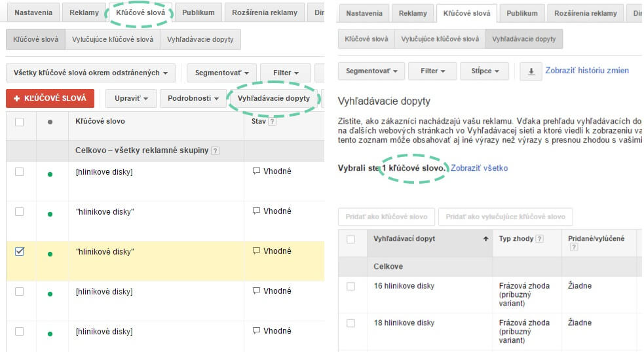Open Publikum tab in left panel

click(199, 12)
